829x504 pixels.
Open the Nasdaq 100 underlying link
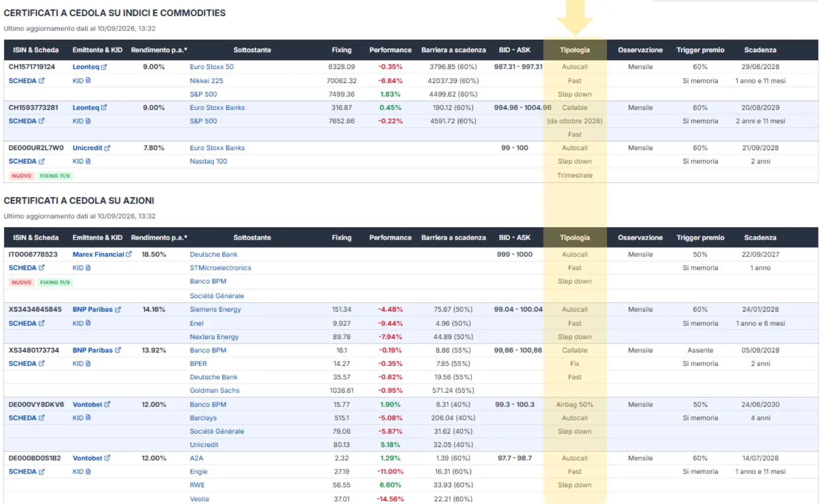208,161
